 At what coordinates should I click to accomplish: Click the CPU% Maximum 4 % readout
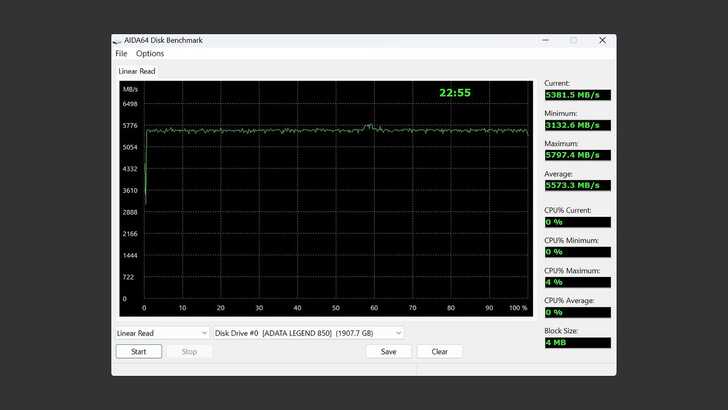point(576,282)
